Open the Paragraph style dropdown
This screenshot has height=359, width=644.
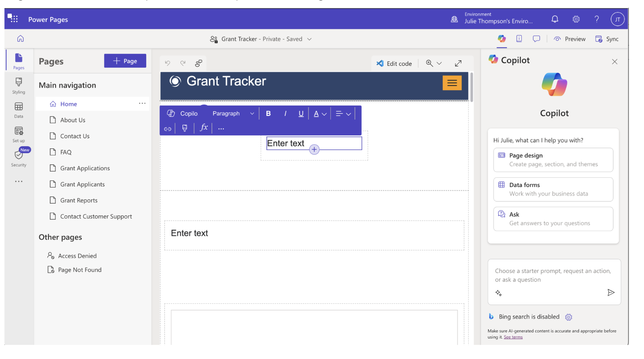click(x=233, y=113)
